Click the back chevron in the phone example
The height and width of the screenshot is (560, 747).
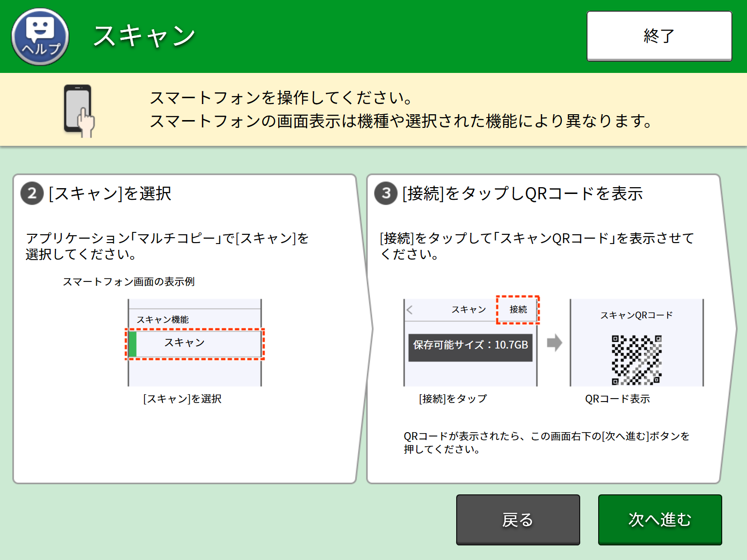coord(410,310)
